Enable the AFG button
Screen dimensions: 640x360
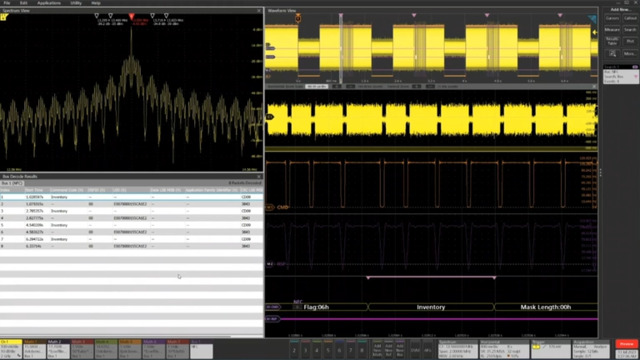point(427,350)
